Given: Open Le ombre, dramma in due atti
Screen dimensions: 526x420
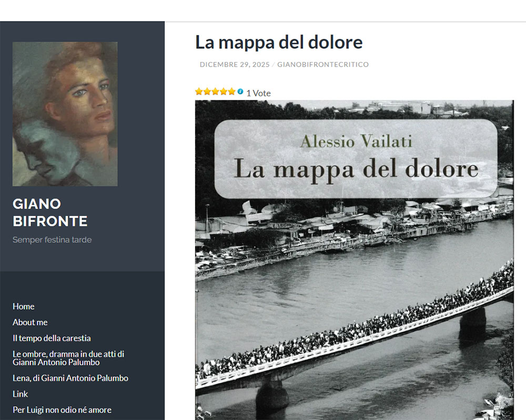Looking at the screenshot, I should tap(68, 358).
